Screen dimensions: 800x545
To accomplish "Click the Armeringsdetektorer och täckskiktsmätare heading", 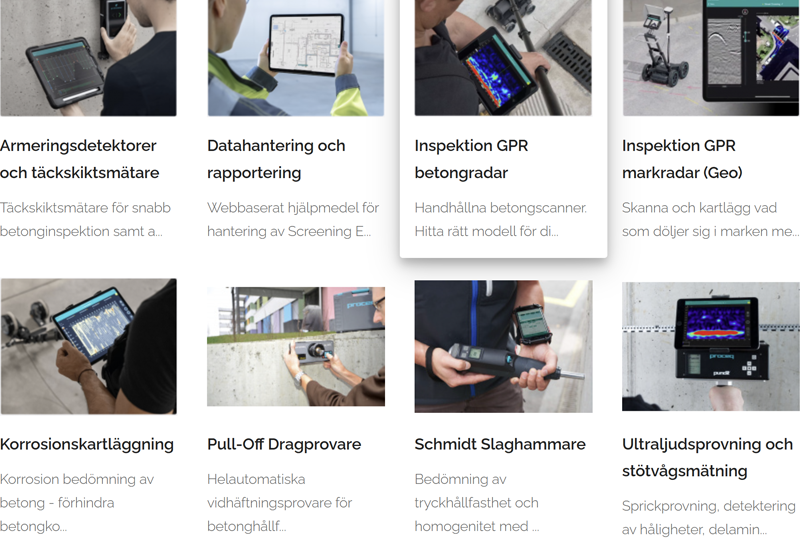I will tap(80, 159).
